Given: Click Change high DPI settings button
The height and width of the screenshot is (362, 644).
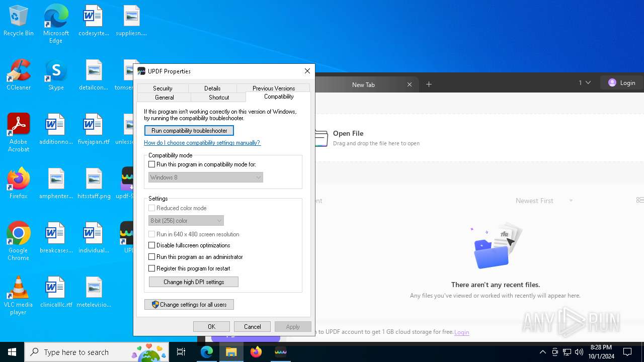Looking at the screenshot, I should (194, 282).
